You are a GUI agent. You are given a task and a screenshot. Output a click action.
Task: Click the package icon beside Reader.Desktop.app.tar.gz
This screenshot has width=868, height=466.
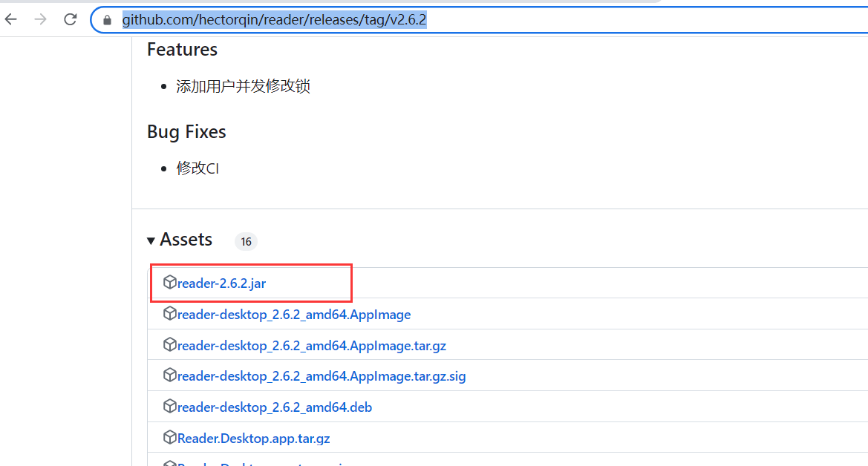169,438
